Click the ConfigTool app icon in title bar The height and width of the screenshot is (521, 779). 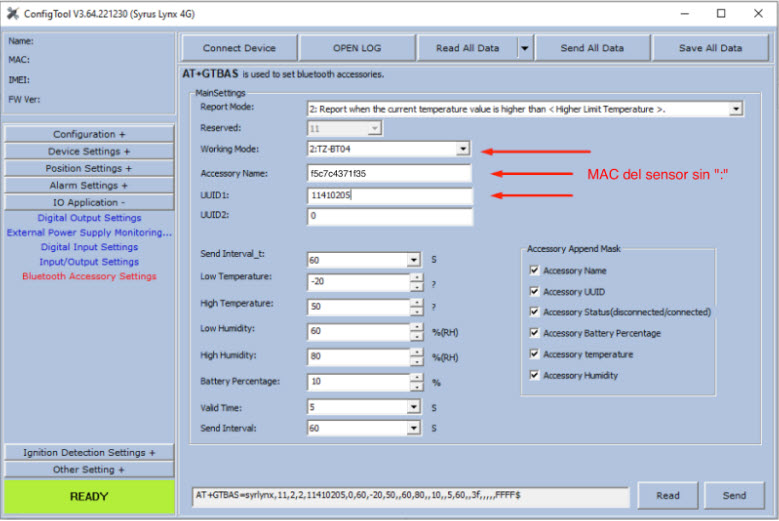pos(13,14)
